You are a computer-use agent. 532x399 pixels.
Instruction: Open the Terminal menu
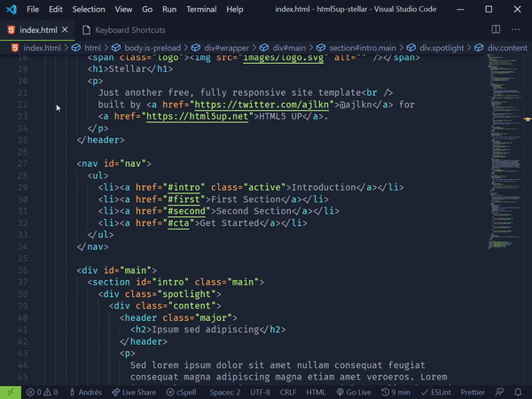[x=201, y=9]
